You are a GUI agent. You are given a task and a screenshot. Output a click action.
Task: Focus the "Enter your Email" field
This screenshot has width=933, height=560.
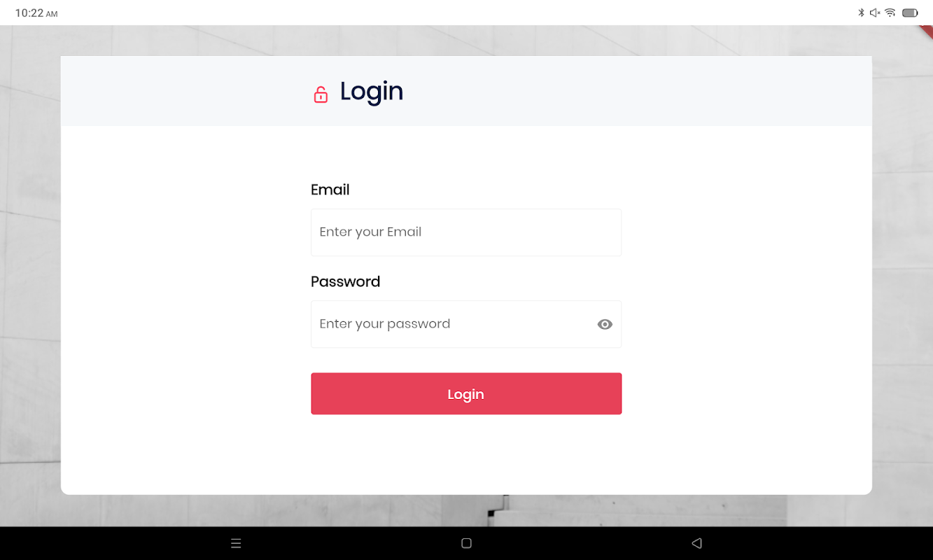pyautogui.click(x=466, y=232)
